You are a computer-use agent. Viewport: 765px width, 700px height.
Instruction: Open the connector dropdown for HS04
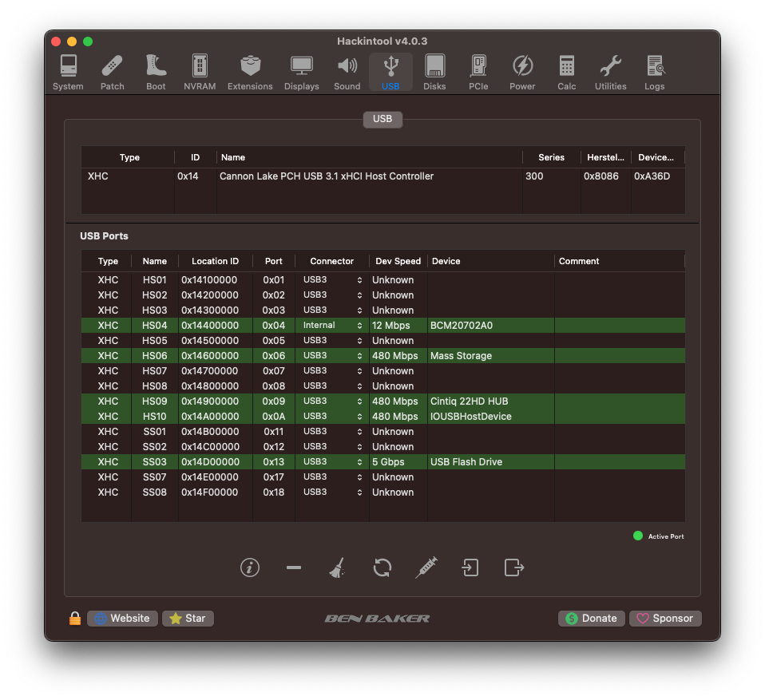332,326
